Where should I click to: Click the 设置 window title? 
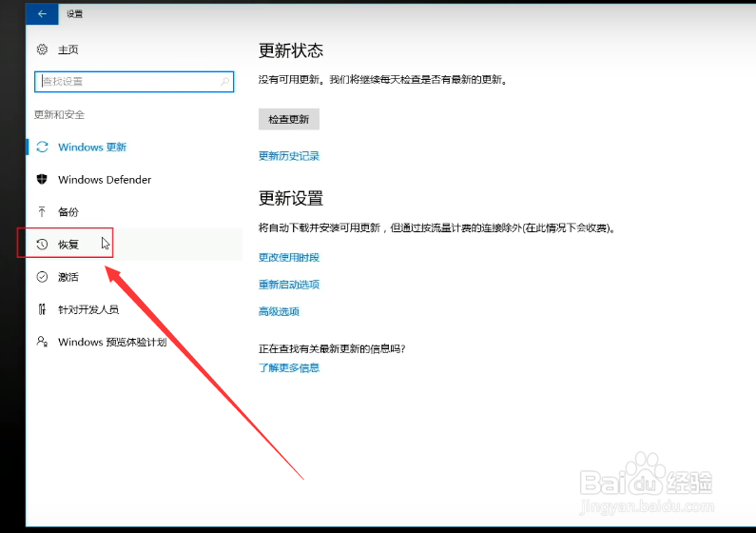coord(74,14)
